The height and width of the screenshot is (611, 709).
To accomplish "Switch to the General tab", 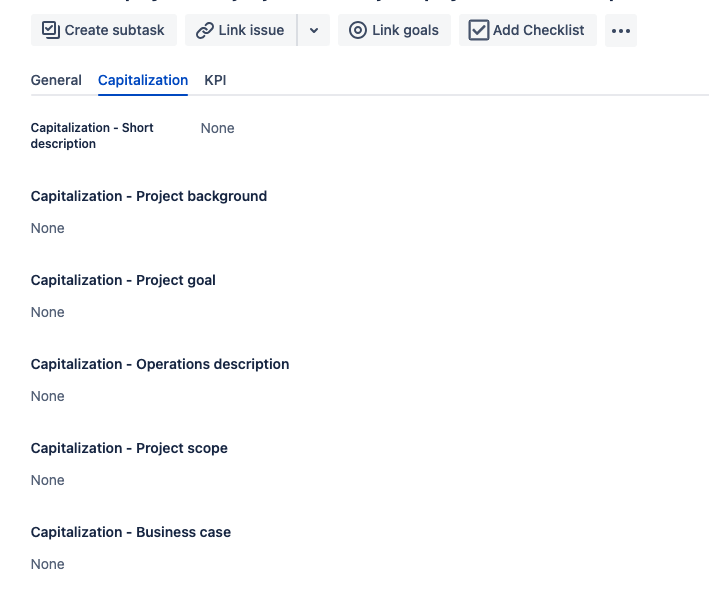I will (x=56, y=80).
